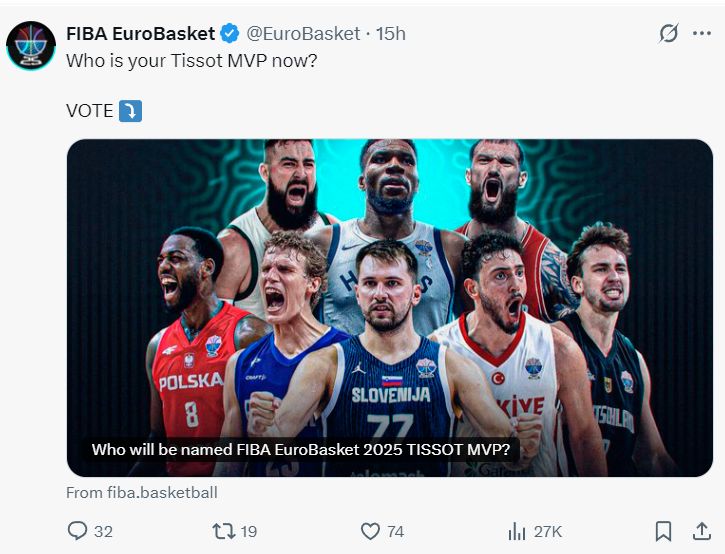Click the Grok slashed-circle icon
725x554 pixels.
[x=669, y=34]
